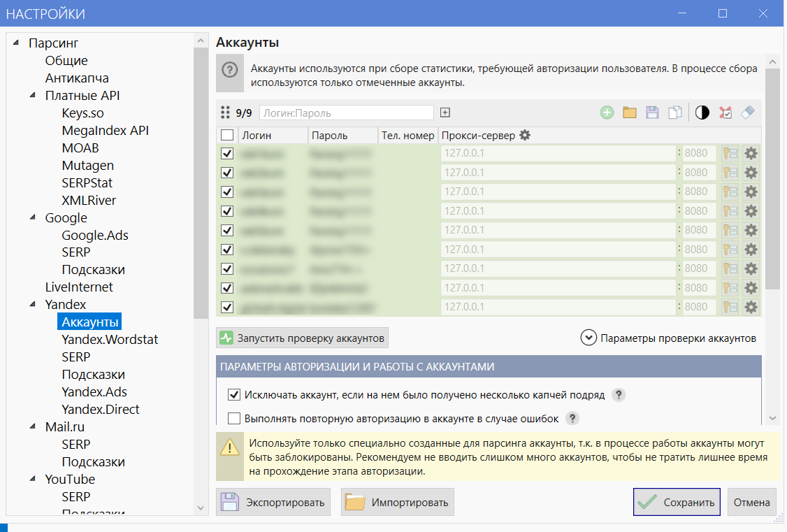
Task: Click the eraser clear list icon
Action: coord(748,113)
